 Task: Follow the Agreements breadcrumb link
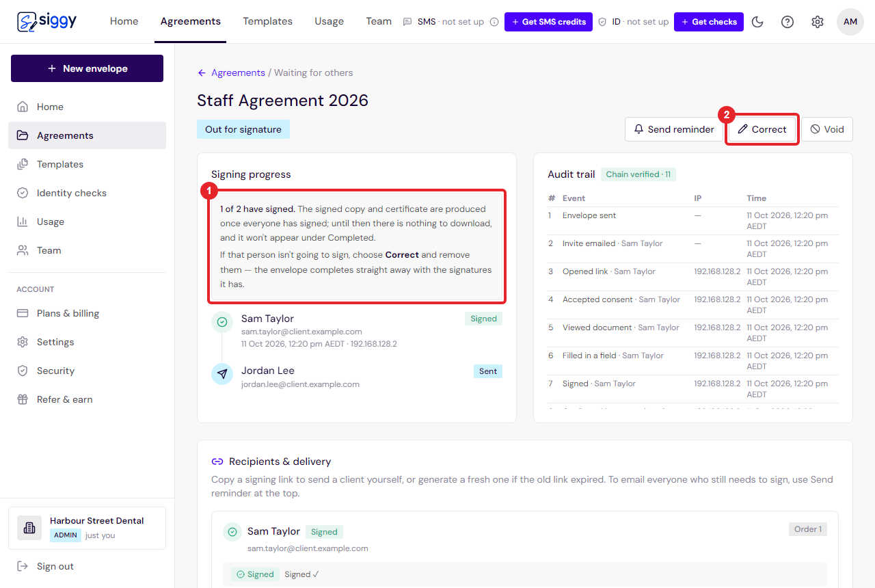pos(238,72)
